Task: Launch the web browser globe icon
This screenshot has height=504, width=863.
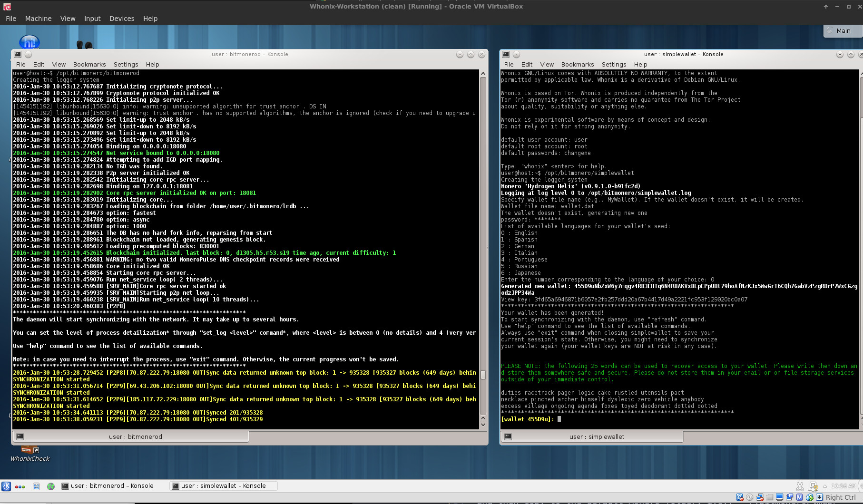Action: [x=51, y=486]
